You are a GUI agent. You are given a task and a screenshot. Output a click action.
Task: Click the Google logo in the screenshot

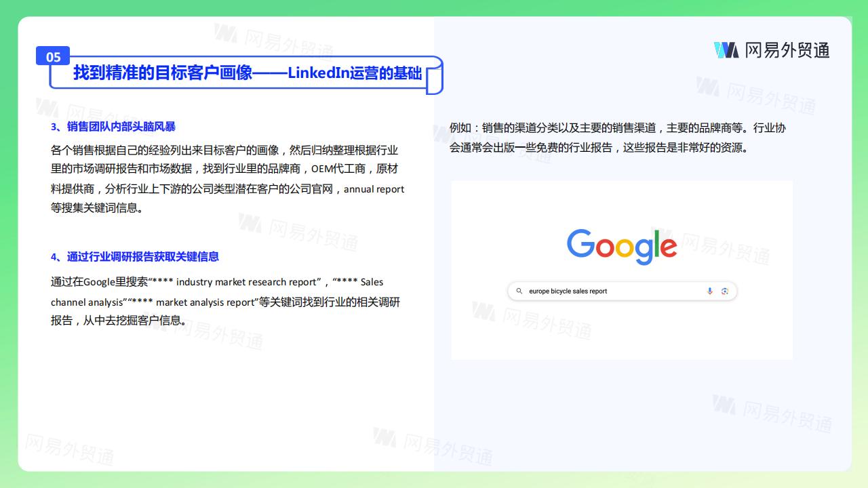pyautogui.click(x=622, y=247)
